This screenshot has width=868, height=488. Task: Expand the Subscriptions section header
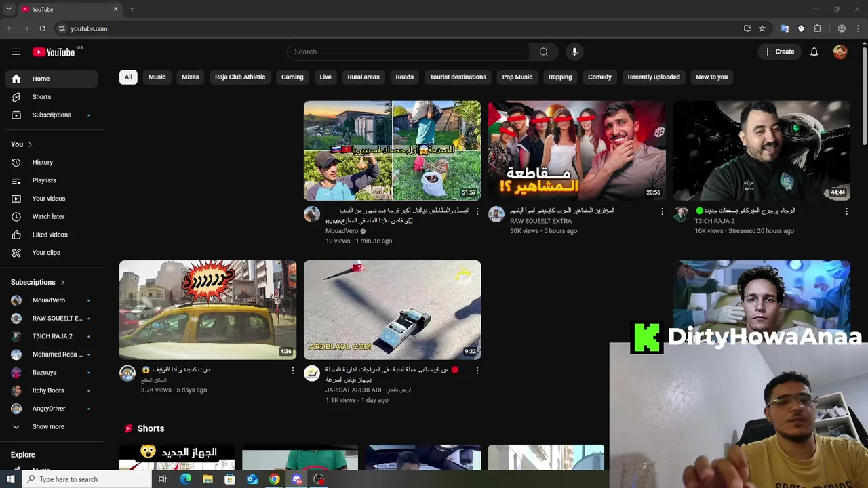pyautogui.click(x=38, y=282)
